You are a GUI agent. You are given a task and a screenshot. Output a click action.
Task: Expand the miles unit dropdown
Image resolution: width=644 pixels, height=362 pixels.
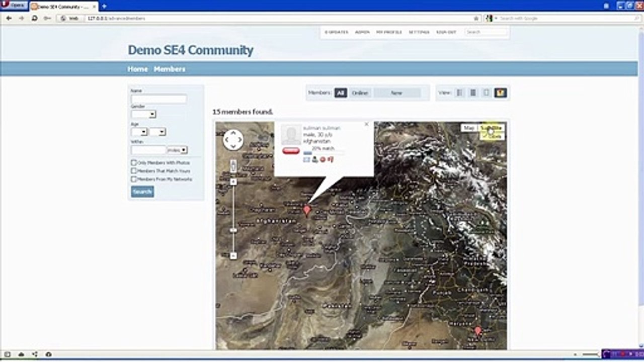[177, 150]
